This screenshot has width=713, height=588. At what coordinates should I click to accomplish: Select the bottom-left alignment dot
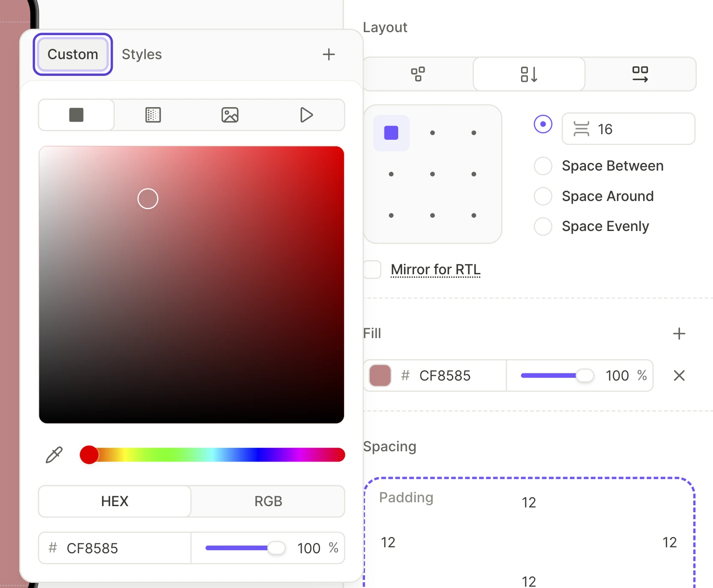(x=391, y=215)
